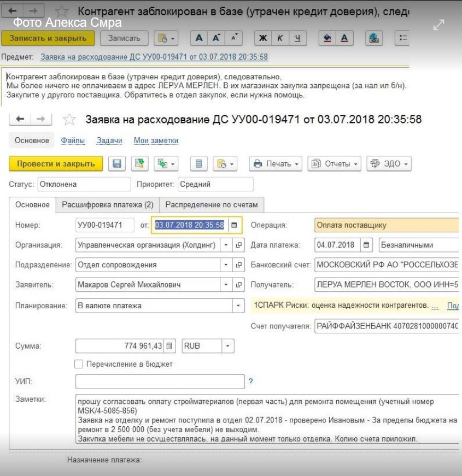
Task: Open the Подразделение record with the open icon
Action: 239,265
